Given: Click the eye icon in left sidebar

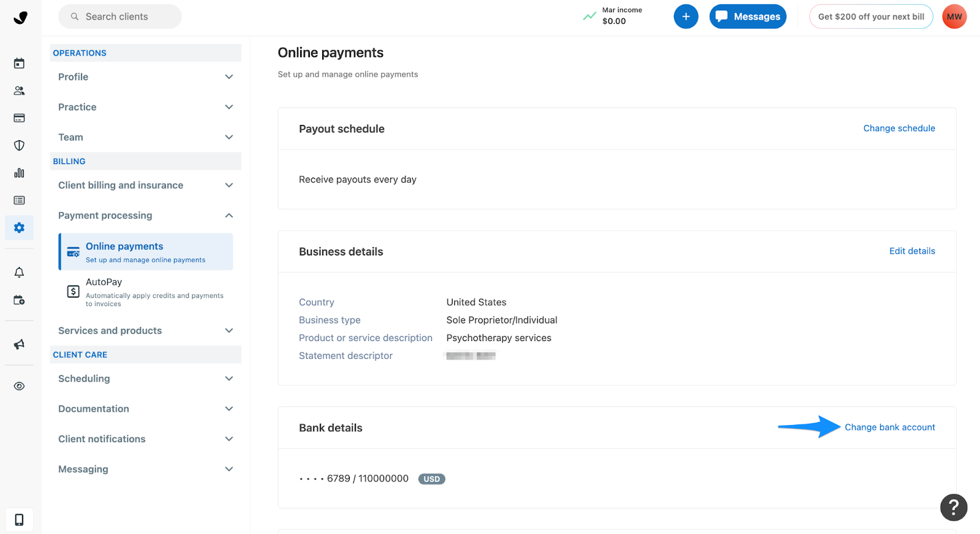Looking at the screenshot, I should click(19, 386).
